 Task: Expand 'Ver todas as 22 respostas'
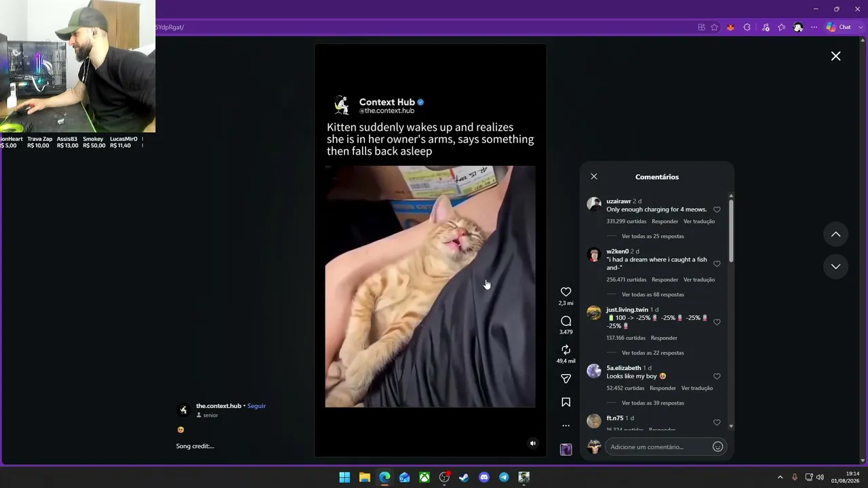pos(652,353)
